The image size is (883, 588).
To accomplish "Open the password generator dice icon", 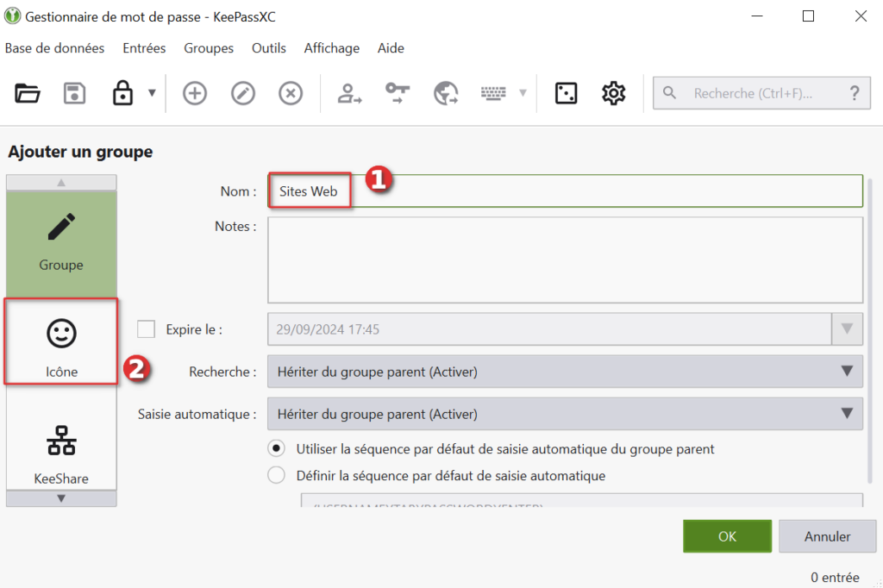I will [x=566, y=93].
